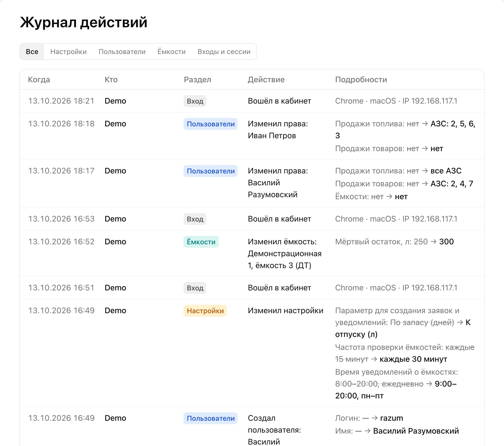Click the "Действие" column header
The image size is (504, 446).
pos(266,80)
